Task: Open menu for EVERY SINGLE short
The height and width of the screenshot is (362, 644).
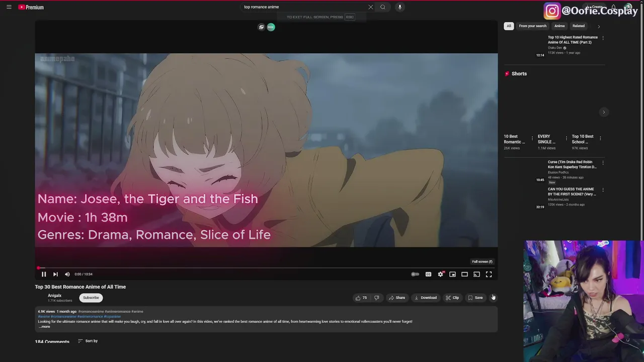Action: [x=566, y=138]
